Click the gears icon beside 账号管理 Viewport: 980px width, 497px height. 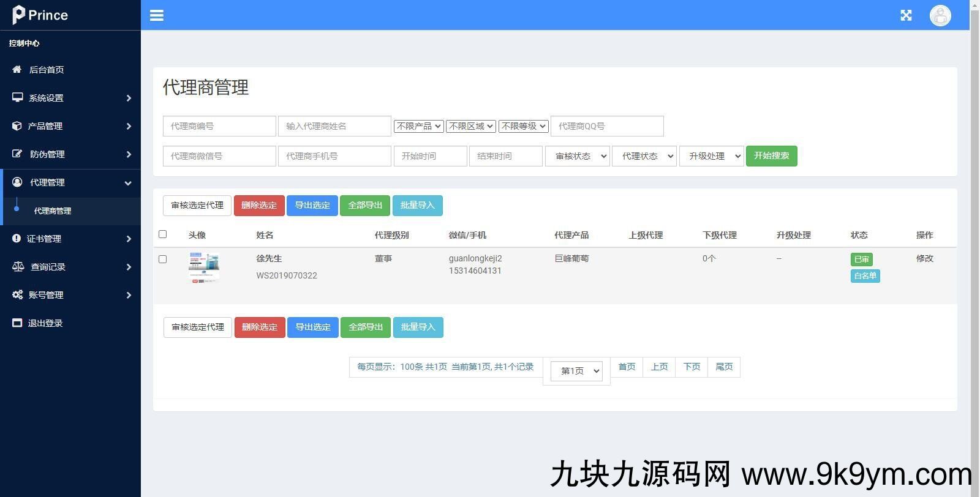point(18,295)
